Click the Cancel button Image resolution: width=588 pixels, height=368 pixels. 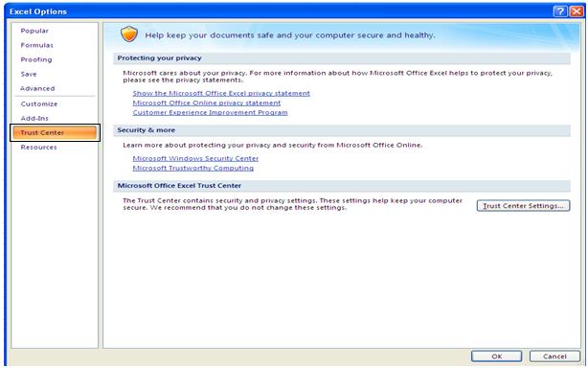554,356
